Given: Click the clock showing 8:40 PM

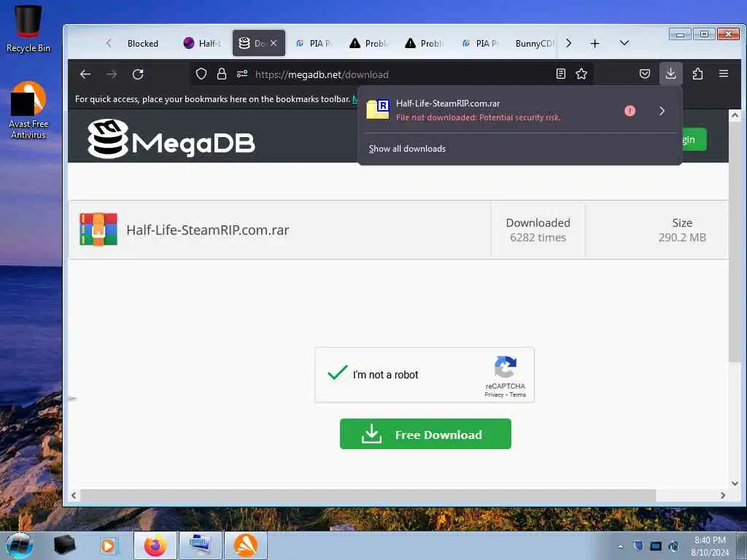Looking at the screenshot, I should (710, 540).
